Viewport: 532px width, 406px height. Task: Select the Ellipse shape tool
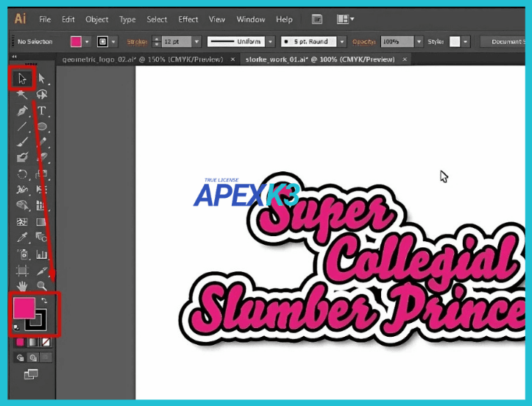[42, 127]
